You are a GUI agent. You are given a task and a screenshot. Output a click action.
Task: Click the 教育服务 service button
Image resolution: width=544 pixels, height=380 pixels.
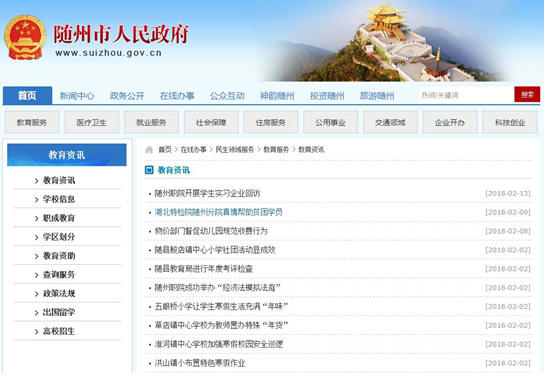(x=32, y=122)
